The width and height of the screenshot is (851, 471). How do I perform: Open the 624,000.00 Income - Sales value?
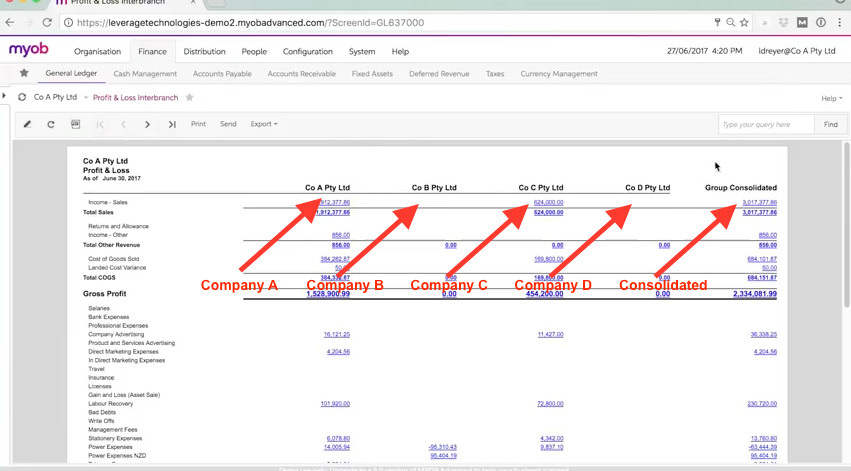[548, 202]
